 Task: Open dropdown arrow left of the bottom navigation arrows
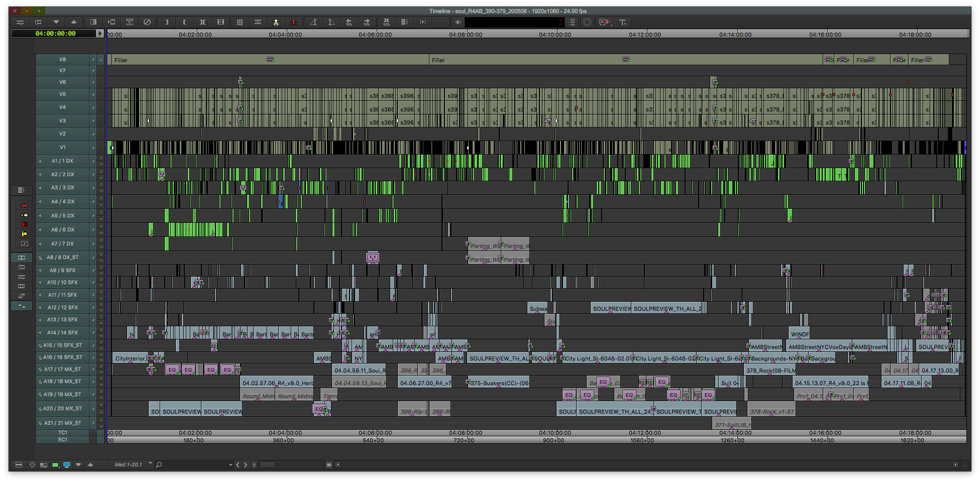click(x=231, y=465)
